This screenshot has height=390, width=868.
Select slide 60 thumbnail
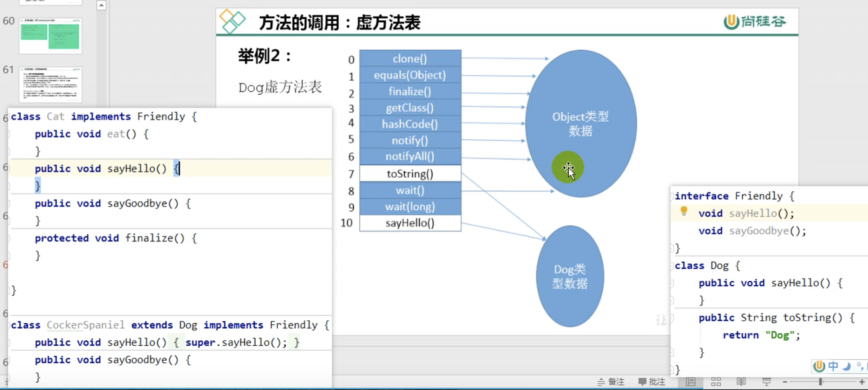[x=51, y=36]
